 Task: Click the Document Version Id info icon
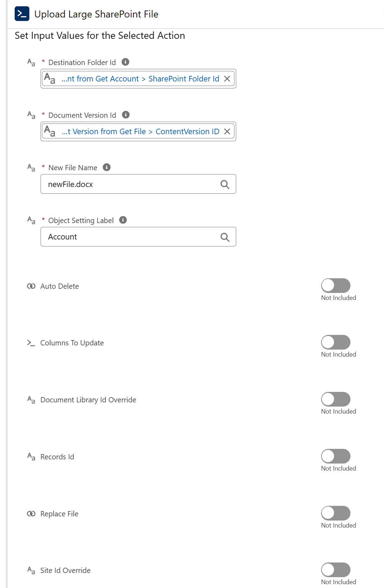(126, 115)
